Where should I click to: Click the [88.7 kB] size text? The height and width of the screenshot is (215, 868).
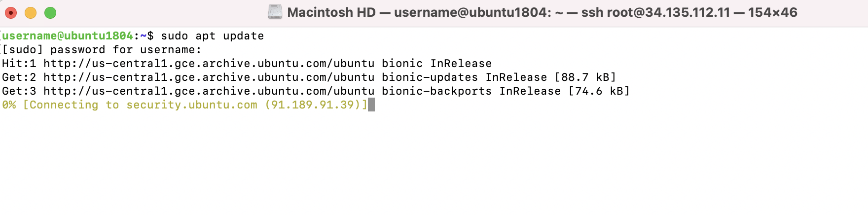[585, 77]
